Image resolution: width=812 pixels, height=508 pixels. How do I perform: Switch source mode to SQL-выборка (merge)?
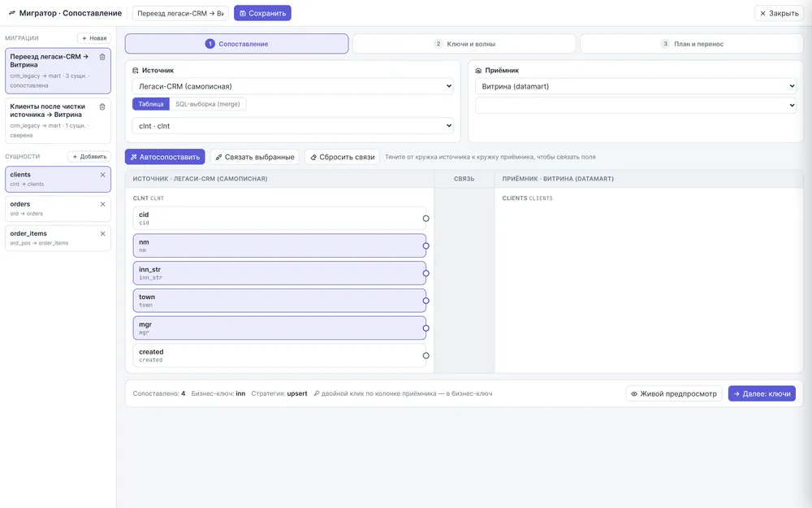coord(208,104)
